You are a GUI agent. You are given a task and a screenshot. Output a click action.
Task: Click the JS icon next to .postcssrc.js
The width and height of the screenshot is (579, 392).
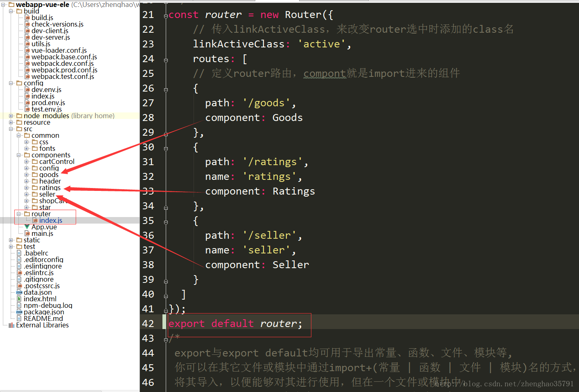[19, 286]
